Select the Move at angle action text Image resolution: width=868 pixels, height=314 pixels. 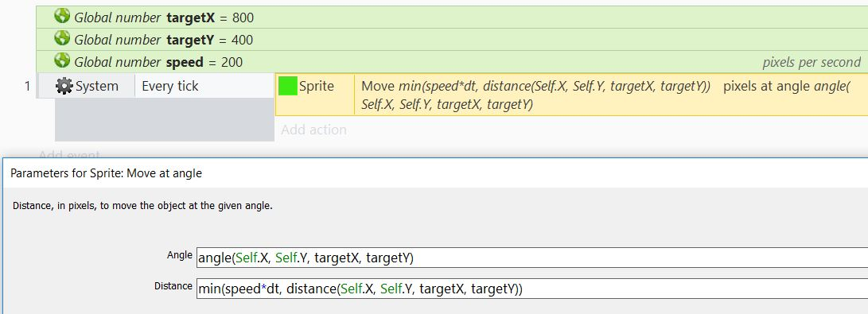(x=608, y=95)
